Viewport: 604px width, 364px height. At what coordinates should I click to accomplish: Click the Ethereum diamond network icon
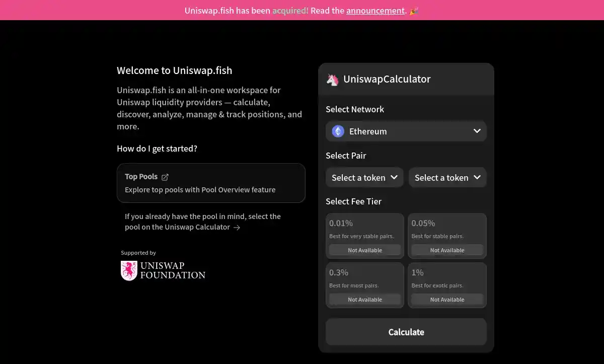pyautogui.click(x=337, y=131)
